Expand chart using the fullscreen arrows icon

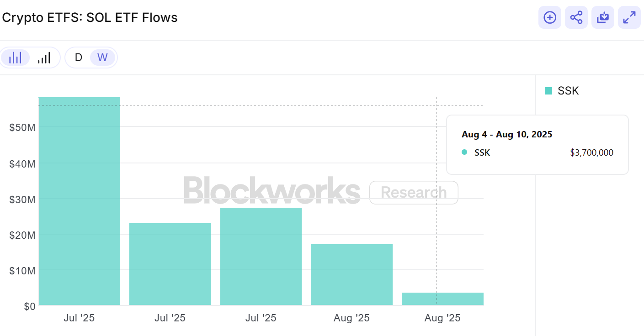pyautogui.click(x=629, y=17)
